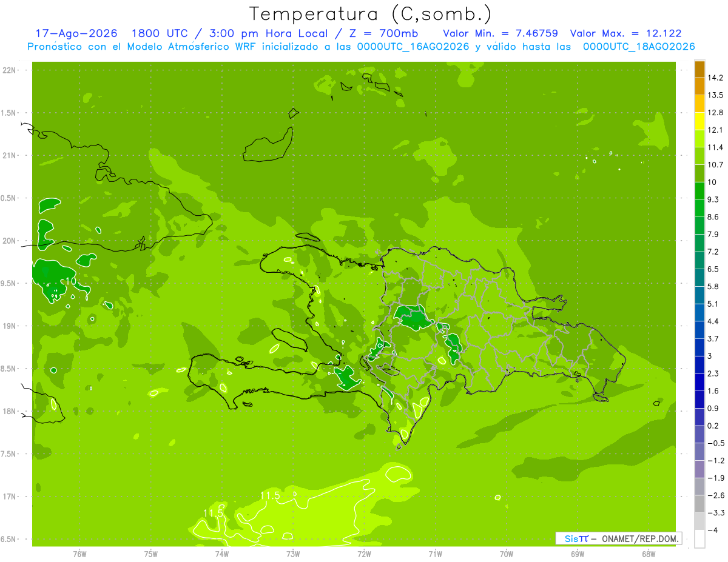Click the ONAMET/REP.DOM. credit label
Image resolution: width=728 pixels, height=562 pixels.
[639, 538]
